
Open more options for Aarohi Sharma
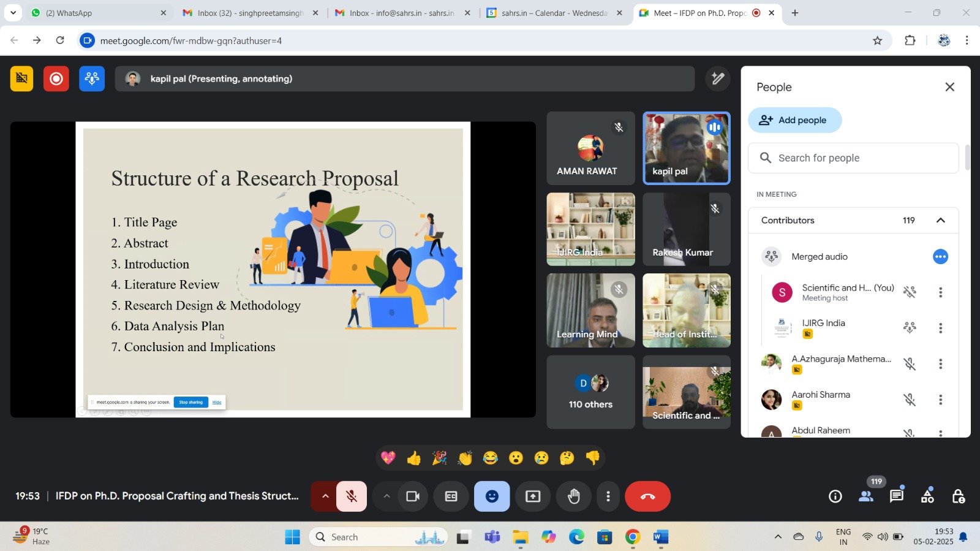point(941,400)
